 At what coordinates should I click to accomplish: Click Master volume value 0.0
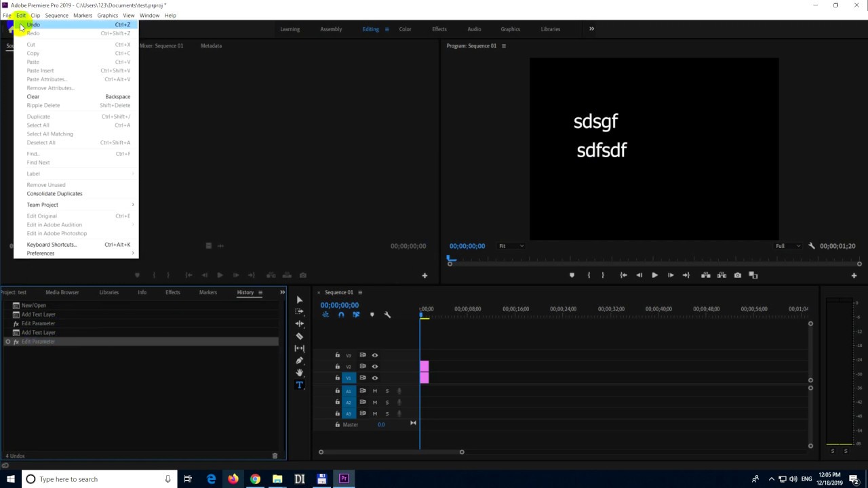click(x=381, y=425)
